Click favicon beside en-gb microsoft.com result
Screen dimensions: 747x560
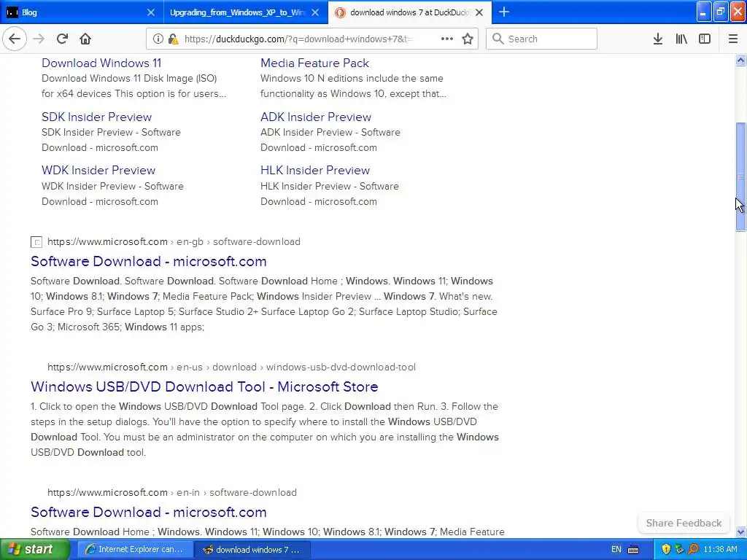(x=36, y=242)
